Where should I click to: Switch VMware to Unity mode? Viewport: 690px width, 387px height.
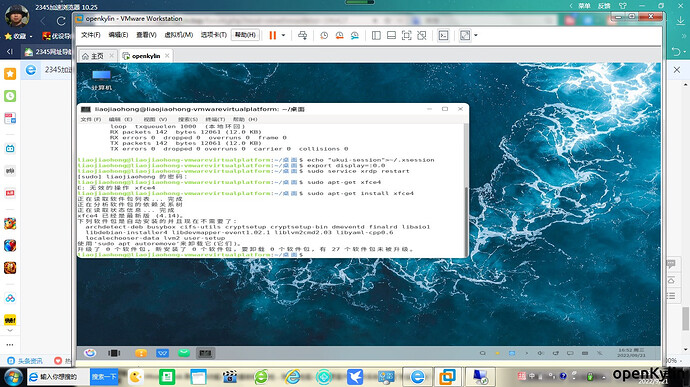tap(422, 35)
